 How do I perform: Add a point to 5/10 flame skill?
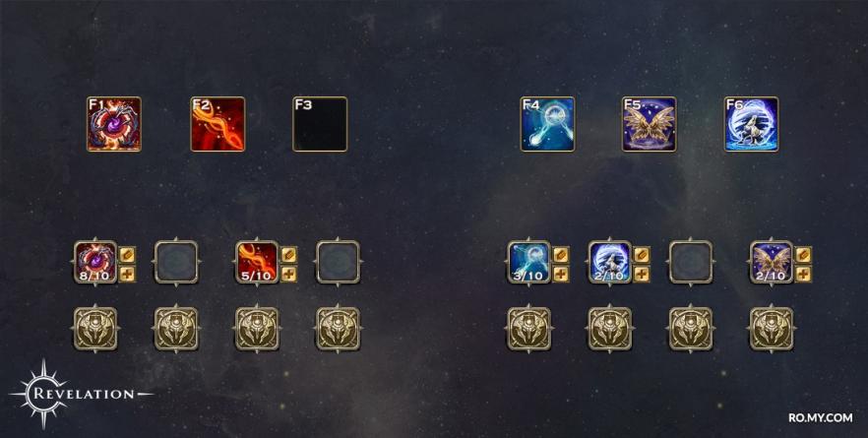point(289,274)
